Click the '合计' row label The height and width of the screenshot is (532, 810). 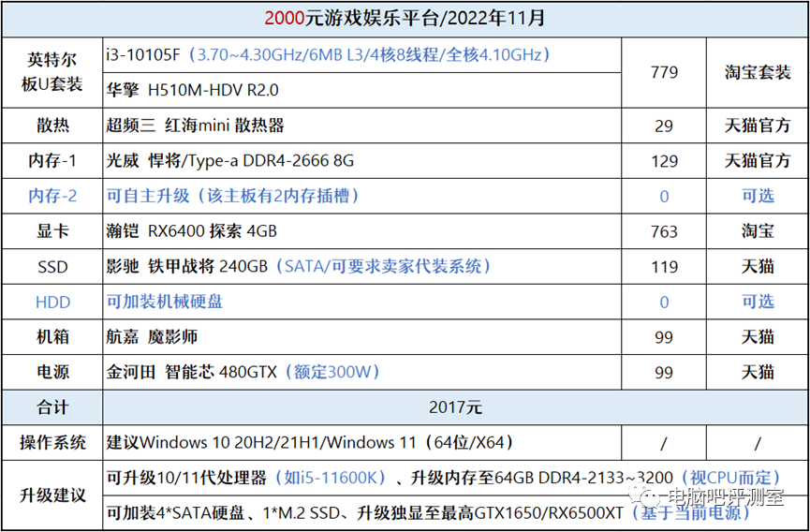coord(52,407)
